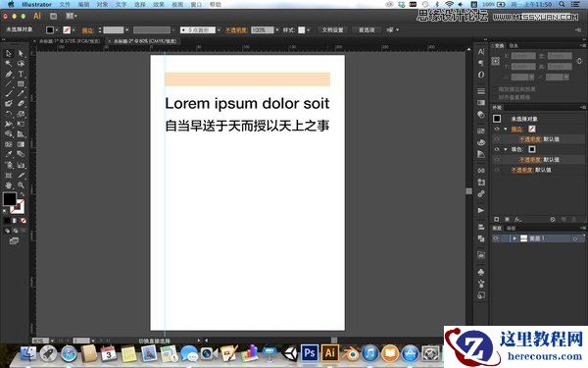Screen dimensions: 588x368
Task: Select the Free Transform tool
Action: (x=21, y=124)
